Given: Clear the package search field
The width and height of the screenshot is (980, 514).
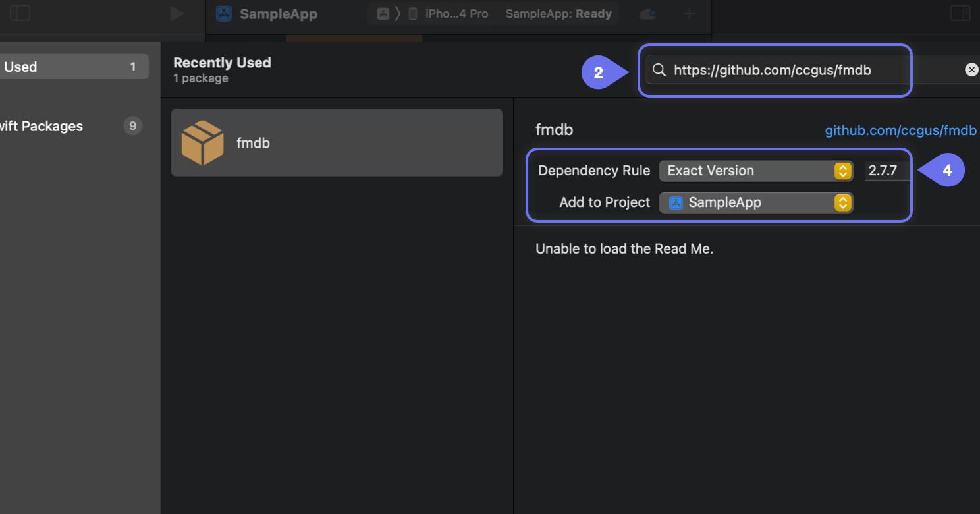Looking at the screenshot, I should coord(971,70).
